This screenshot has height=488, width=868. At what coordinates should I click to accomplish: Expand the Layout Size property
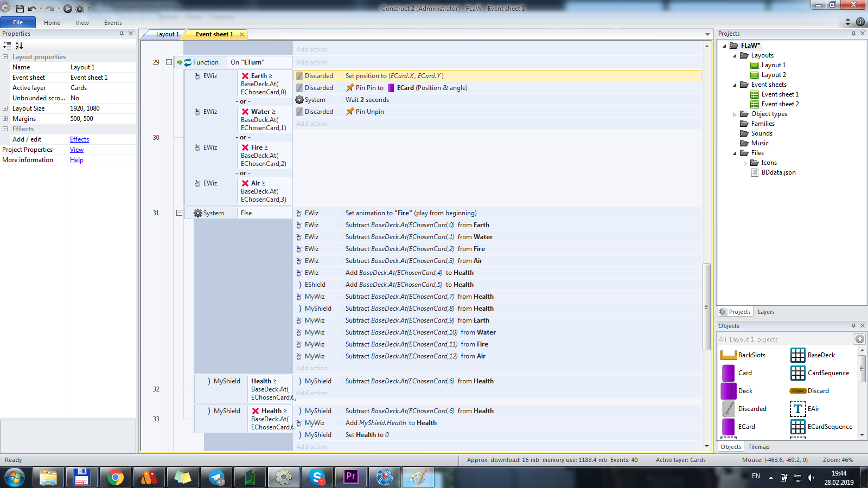coord(5,108)
